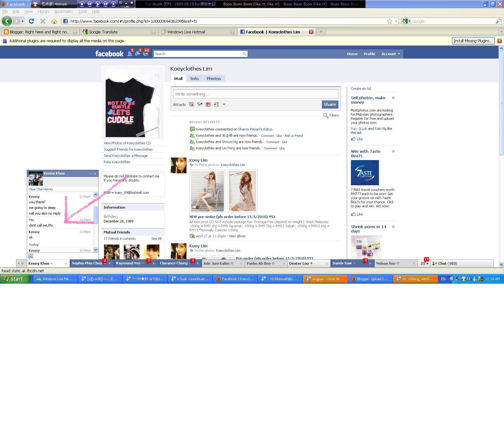Open wall Filters
Image resolution: width=504 pixels, height=432 pixels.
(x=331, y=115)
